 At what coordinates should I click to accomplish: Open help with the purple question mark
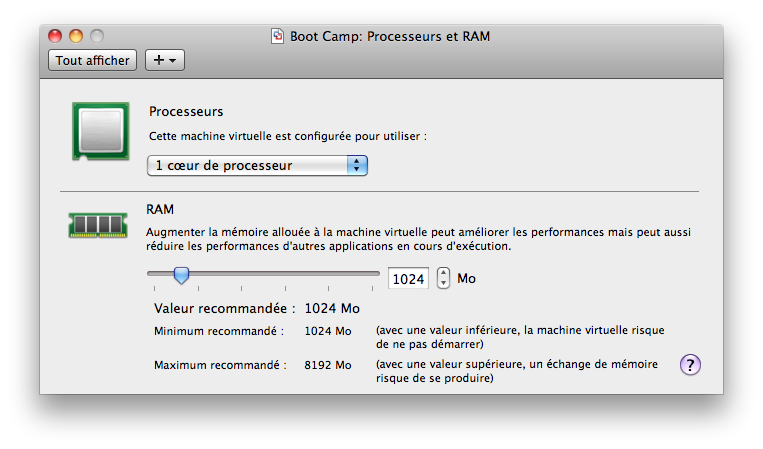click(690, 365)
